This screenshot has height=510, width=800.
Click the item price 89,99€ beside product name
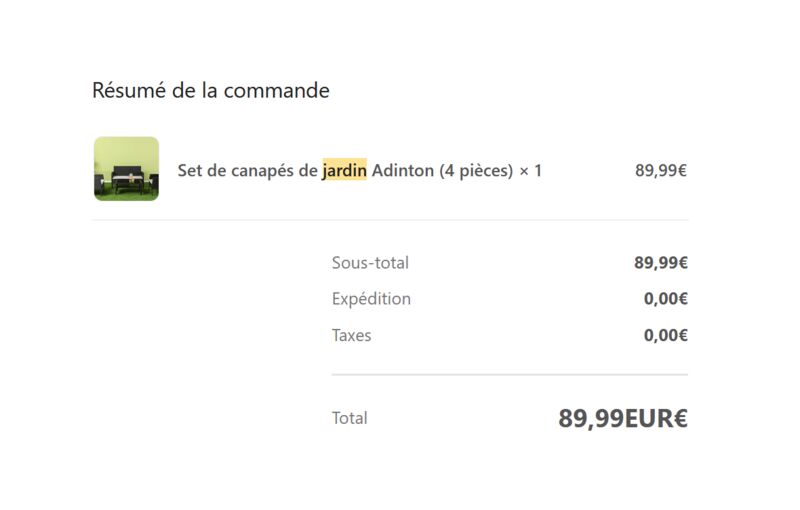pyautogui.click(x=661, y=170)
